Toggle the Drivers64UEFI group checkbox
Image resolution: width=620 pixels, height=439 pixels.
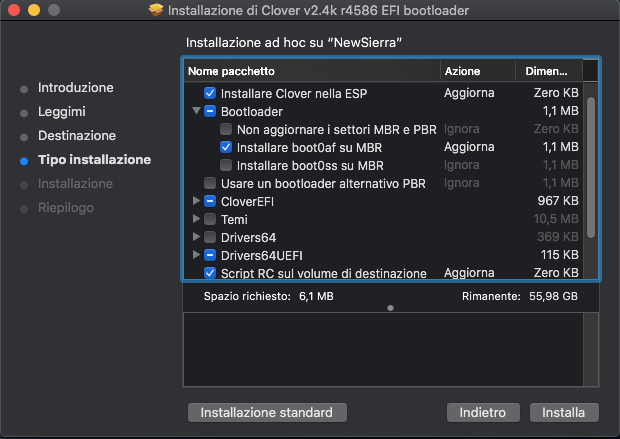(x=210, y=255)
